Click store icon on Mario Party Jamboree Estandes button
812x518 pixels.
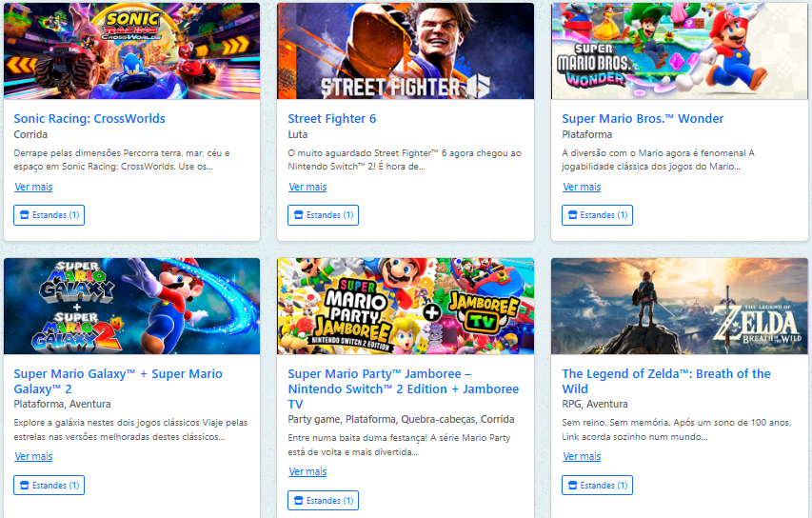(299, 501)
